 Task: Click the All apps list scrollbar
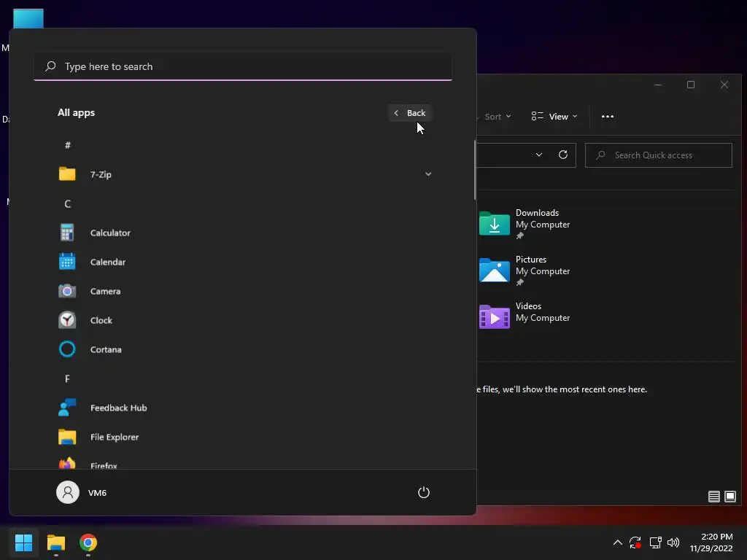pyautogui.click(x=474, y=170)
